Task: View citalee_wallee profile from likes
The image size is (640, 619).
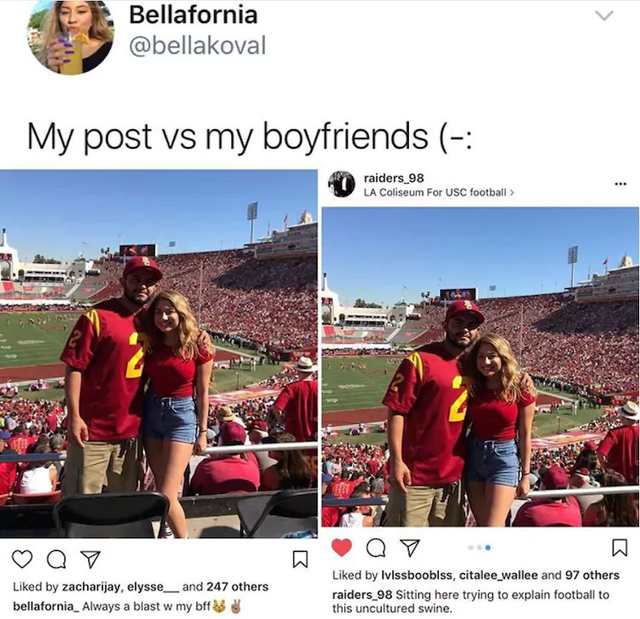Action: (498, 575)
